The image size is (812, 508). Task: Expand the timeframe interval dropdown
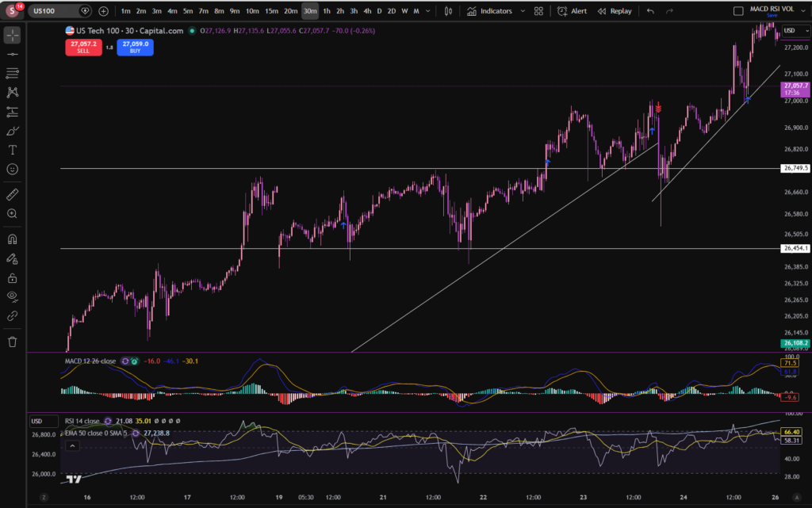coord(427,11)
